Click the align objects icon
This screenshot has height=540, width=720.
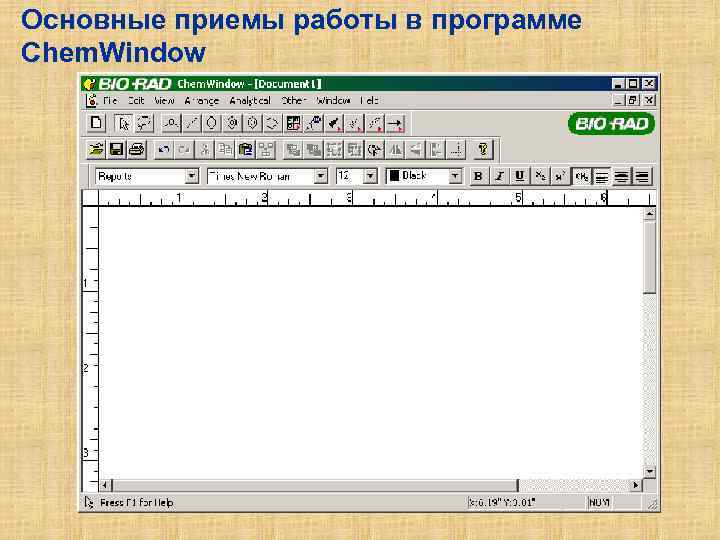(436, 150)
